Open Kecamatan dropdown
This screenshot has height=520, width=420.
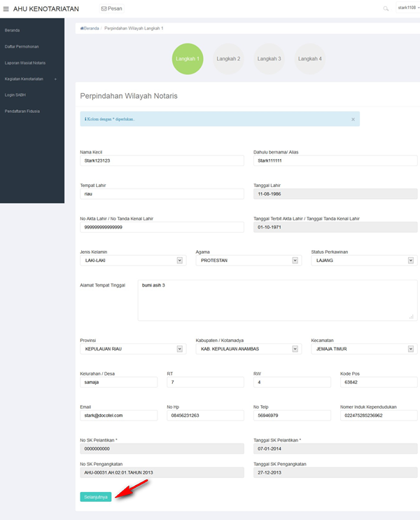point(363,348)
